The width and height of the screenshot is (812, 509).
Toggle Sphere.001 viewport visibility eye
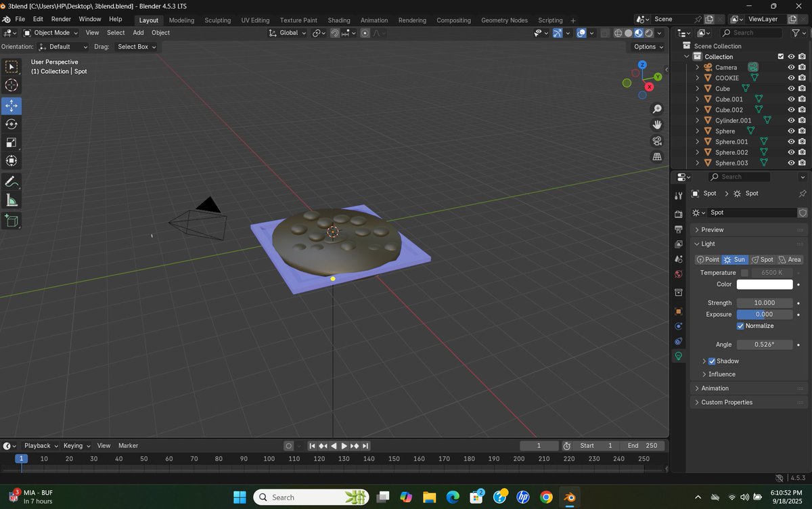coord(791,141)
